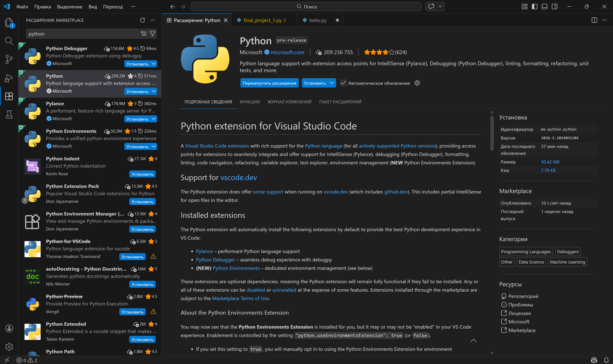613x364 pixels.
Task: Open the extensions filter funnel
Action: [x=153, y=34]
